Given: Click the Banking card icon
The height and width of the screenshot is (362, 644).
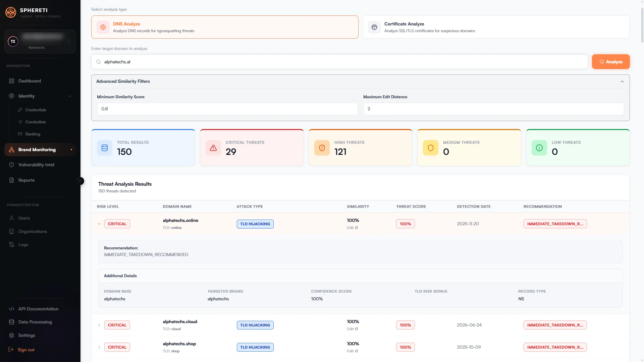Looking at the screenshot, I should (x=20, y=134).
